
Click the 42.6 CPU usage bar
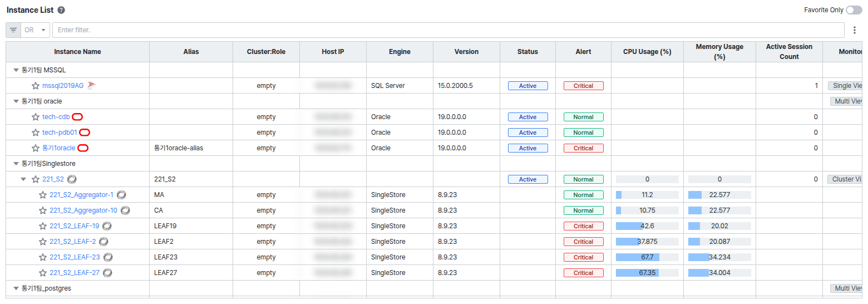click(x=647, y=226)
